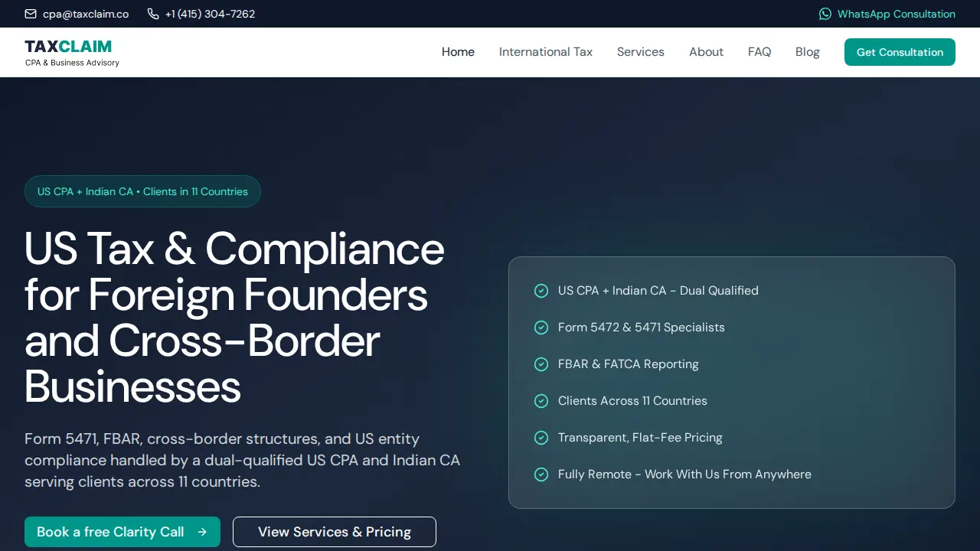
Task: Click checkmark icon beside FBAR & FATCA Reporting
Action: click(541, 364)
